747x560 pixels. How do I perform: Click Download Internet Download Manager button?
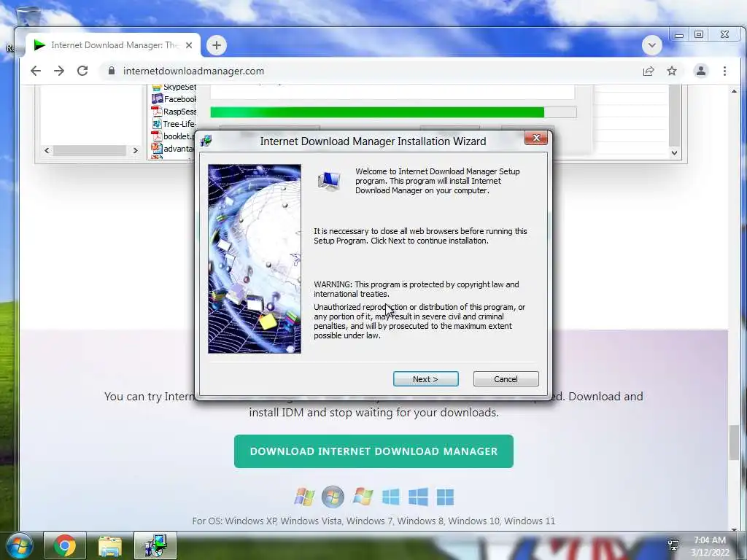coord(373,451)
